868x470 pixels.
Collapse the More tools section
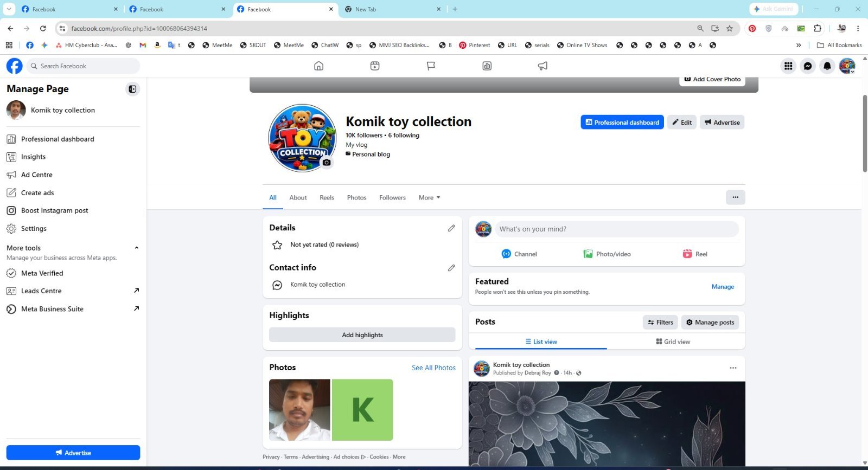click(136, 248)
